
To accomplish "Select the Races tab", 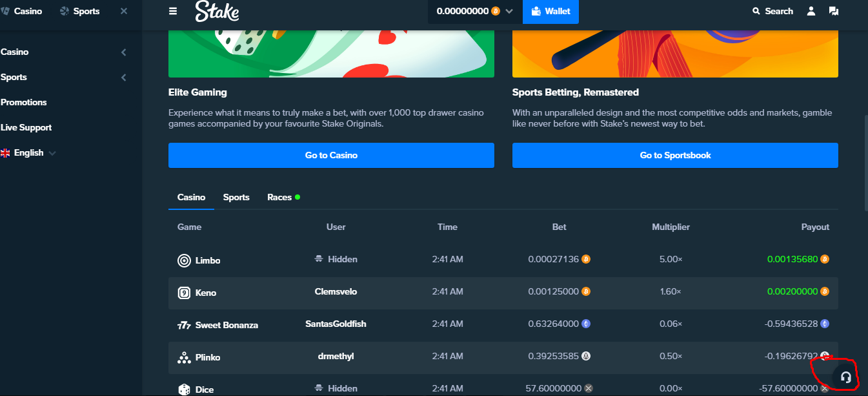I will pos(283,197).
